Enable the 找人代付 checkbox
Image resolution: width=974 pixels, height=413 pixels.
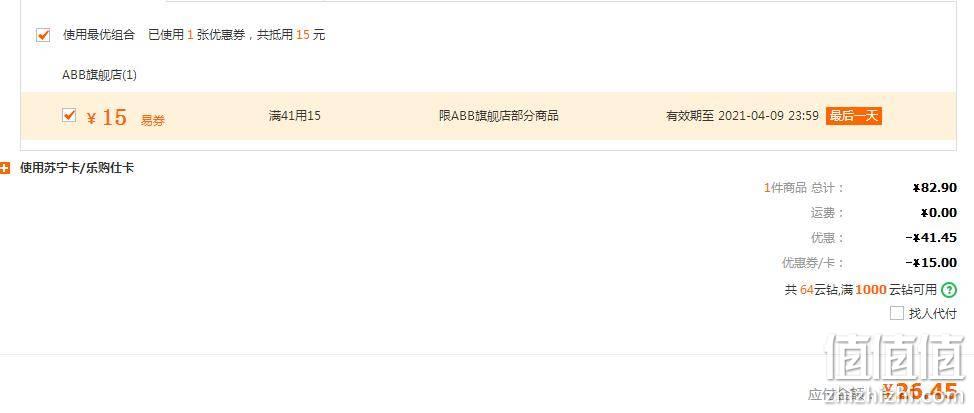click(896, 313)
